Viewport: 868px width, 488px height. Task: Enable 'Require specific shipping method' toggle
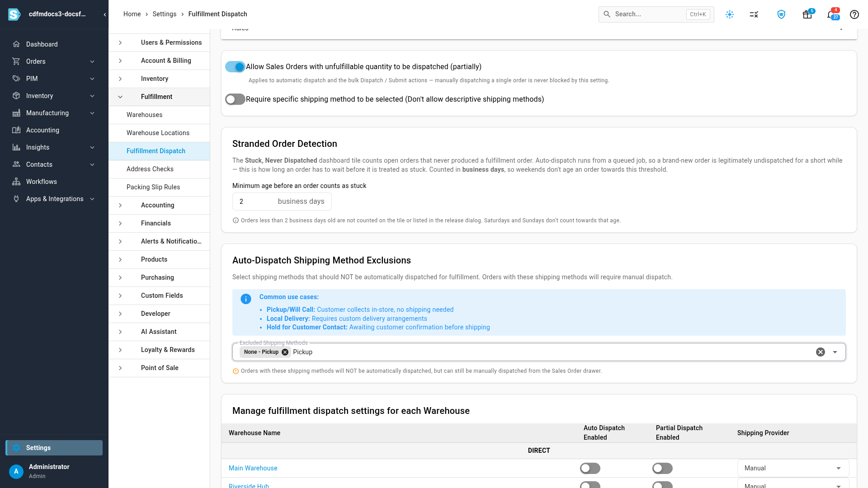[235, 99]
